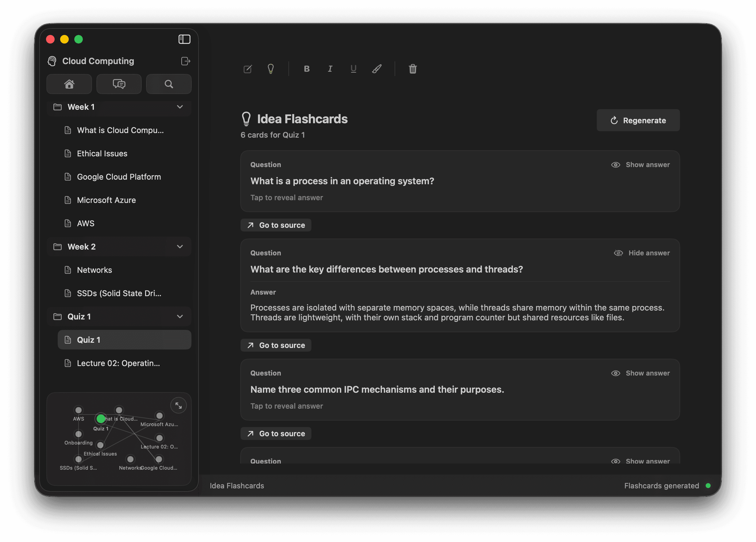756x542 pixels.
Task: Open the SSDs (Solid State Dri... note
Action: point(124,293)
